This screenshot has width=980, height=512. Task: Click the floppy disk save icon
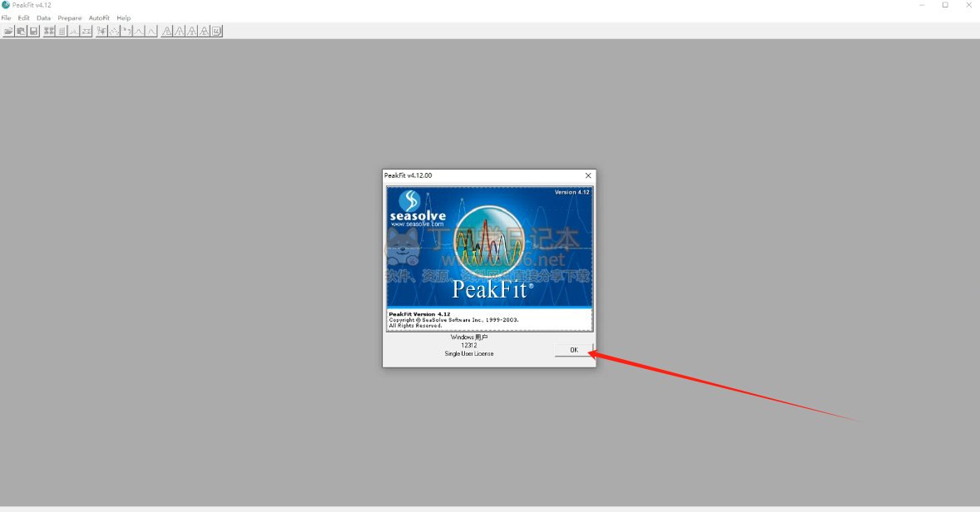34,32
